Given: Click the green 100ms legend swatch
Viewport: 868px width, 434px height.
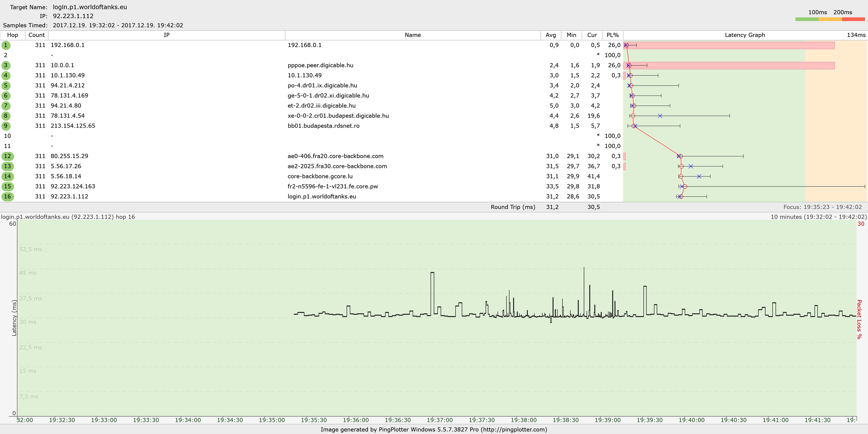Looking at the screenshot, I should (807, 19).
